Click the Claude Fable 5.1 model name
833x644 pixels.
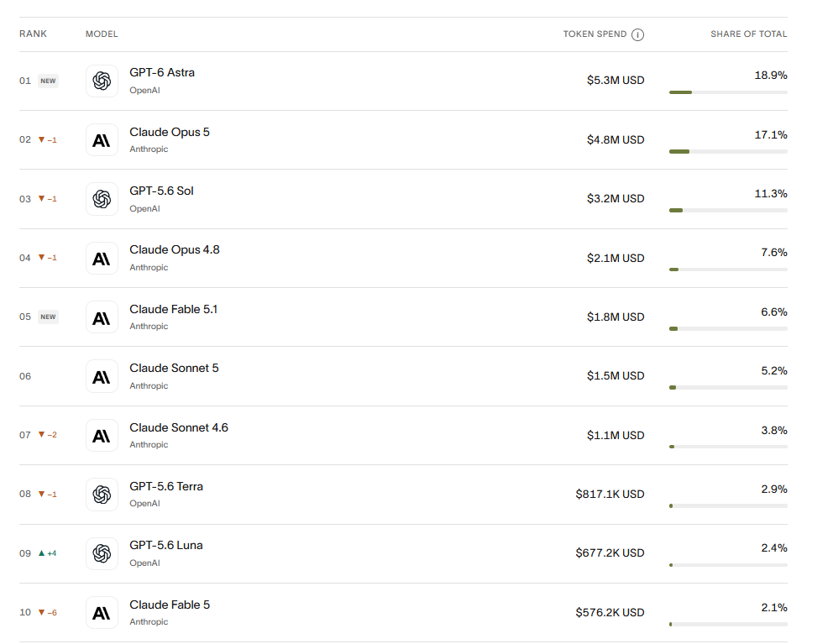[x=174, y=309]
